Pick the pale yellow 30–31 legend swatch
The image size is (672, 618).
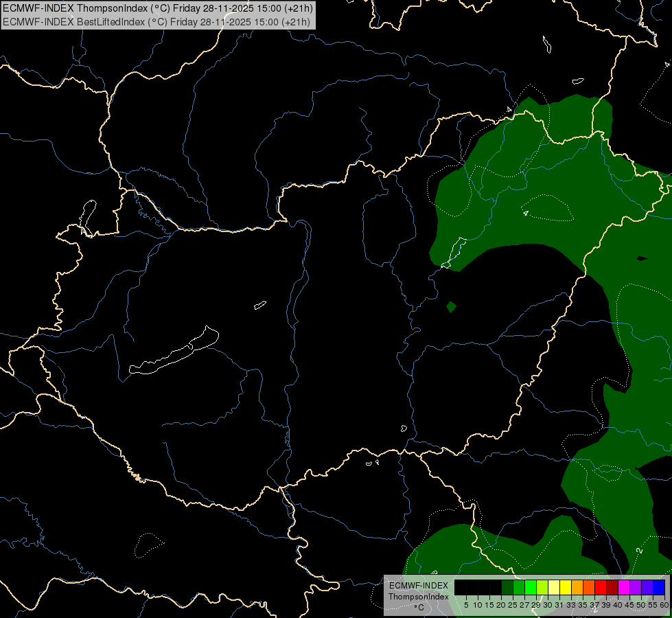click(x=554, y=587)
